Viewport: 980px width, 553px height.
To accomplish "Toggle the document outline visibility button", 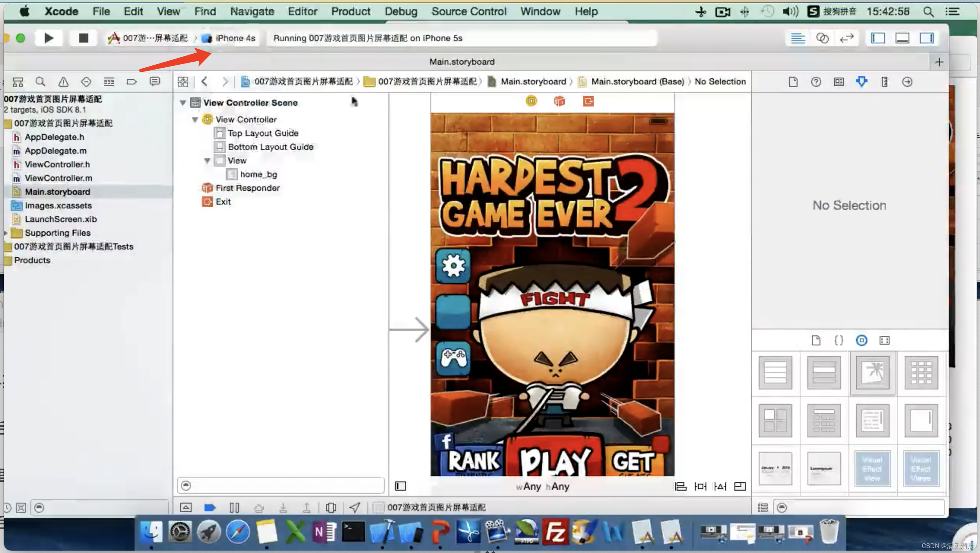I will pyautogui.click(x=401, y=486).
